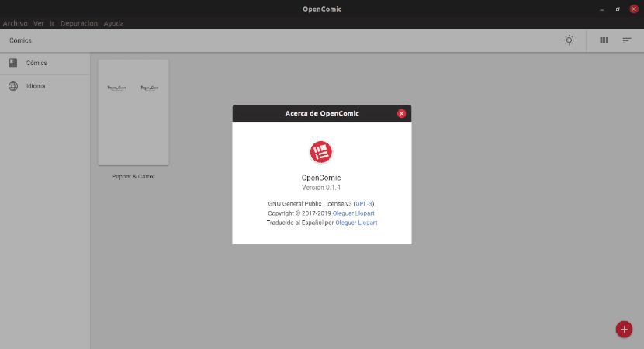Click the Versión 0.1.4 text
The height and width of the screenshot is (349, 644).
321,188
